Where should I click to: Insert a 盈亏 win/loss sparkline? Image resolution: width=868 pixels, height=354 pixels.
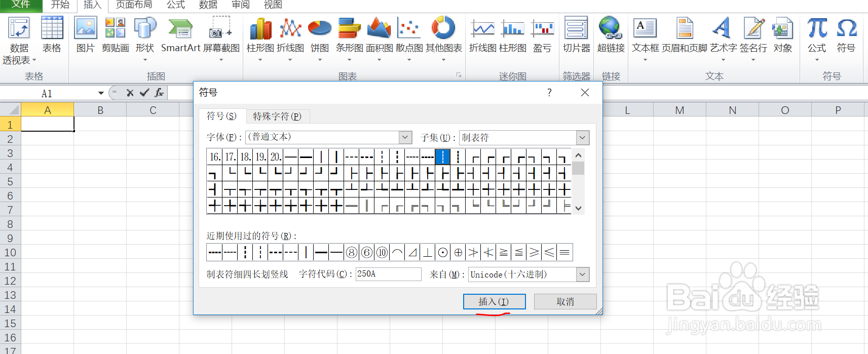(x=542, y=34)
